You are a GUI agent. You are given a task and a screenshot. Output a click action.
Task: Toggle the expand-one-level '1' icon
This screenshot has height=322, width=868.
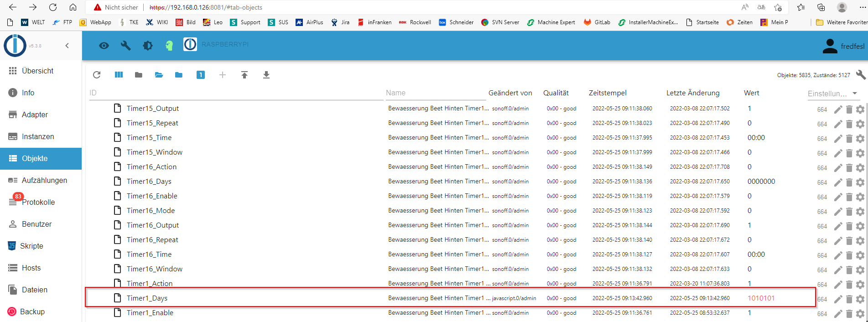(201, 75)
